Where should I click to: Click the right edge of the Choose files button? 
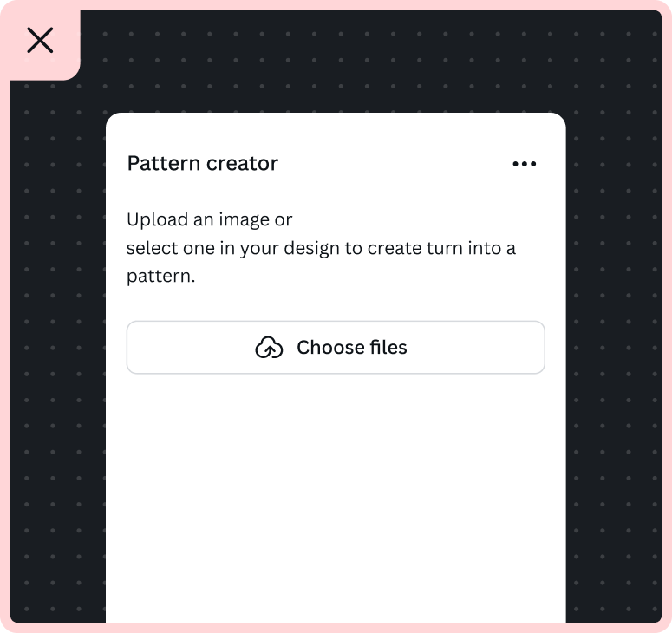pyautogui.click(x=544, y=347)
